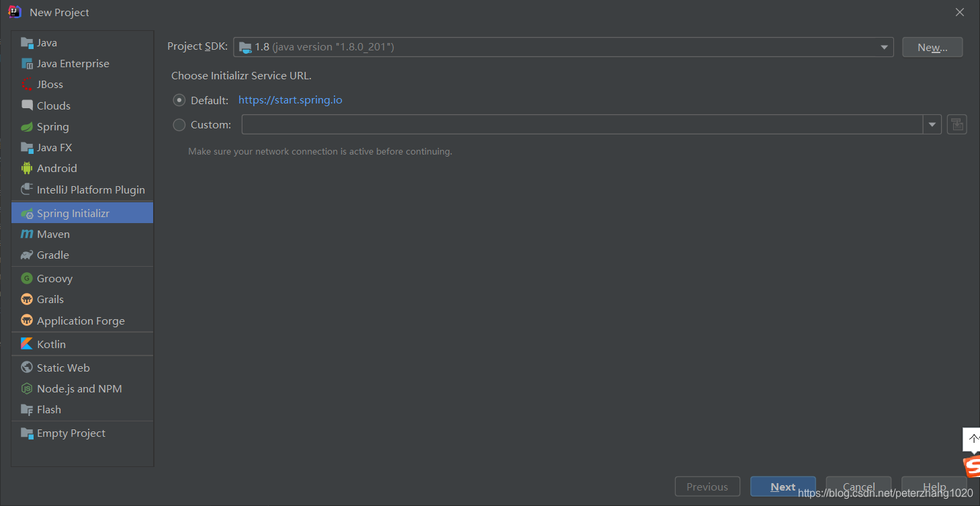Viewport: 980px width, 506px height.
Task: Click the JBoss icon
Action: coord(27,85)
